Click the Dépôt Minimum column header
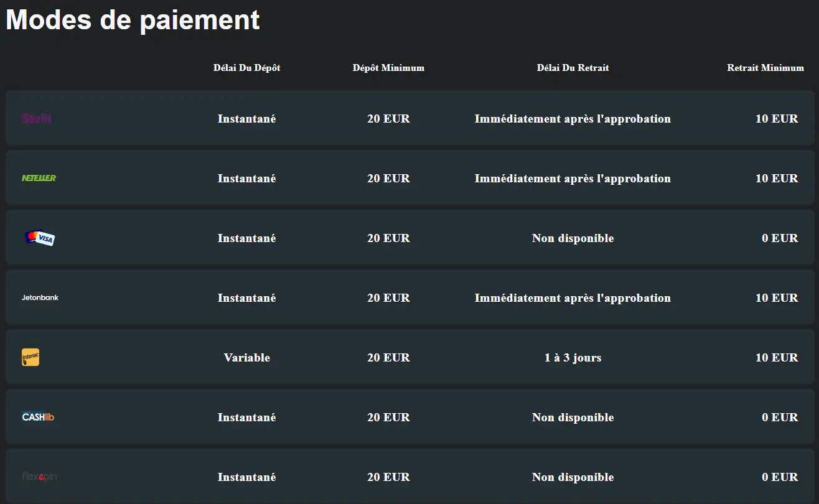Image resolution: width=819 pixels, height=504 pixels. pos(388,68)
